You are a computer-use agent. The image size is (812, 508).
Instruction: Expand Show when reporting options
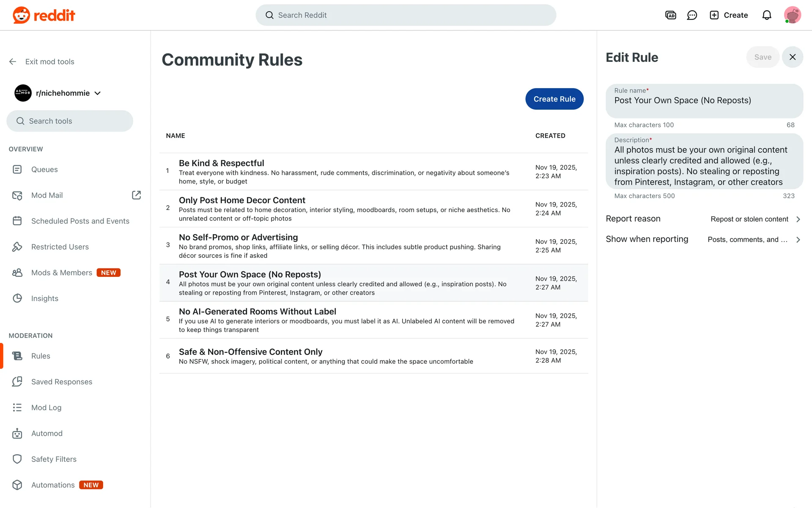pyautogui.click(x=798, y=240)
